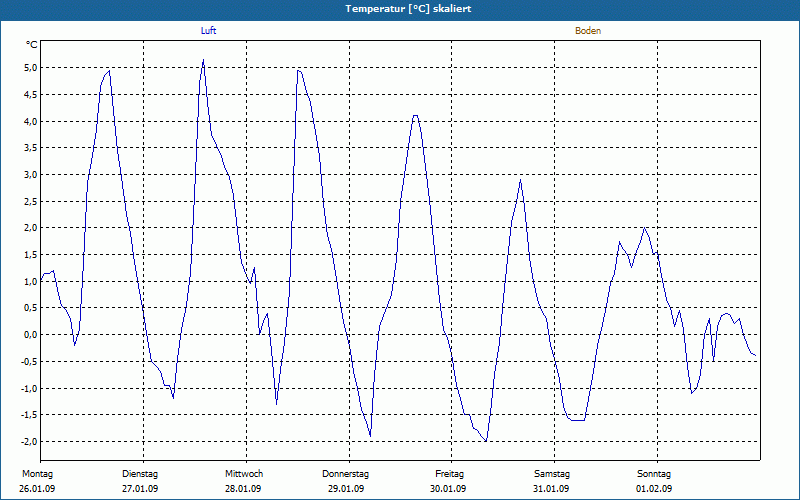
Task: Select the Montag day label
Action: [x=37, y=474]
